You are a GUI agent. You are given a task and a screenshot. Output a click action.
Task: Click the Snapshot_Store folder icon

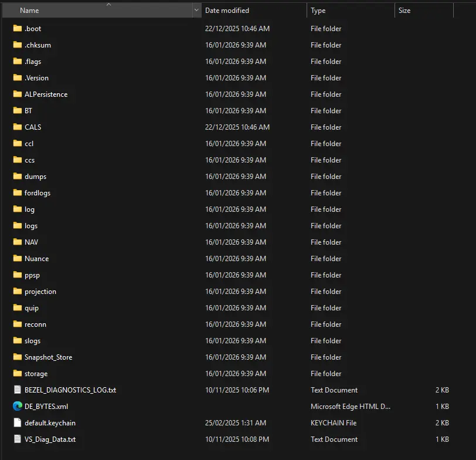tap(18, 356)
